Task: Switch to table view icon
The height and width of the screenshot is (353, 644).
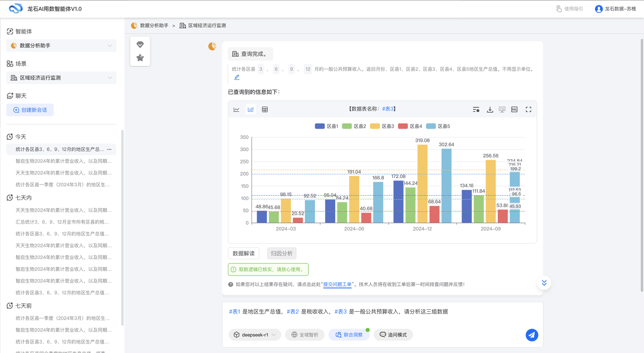Action: pyautogui.click(x=265, y=109)
